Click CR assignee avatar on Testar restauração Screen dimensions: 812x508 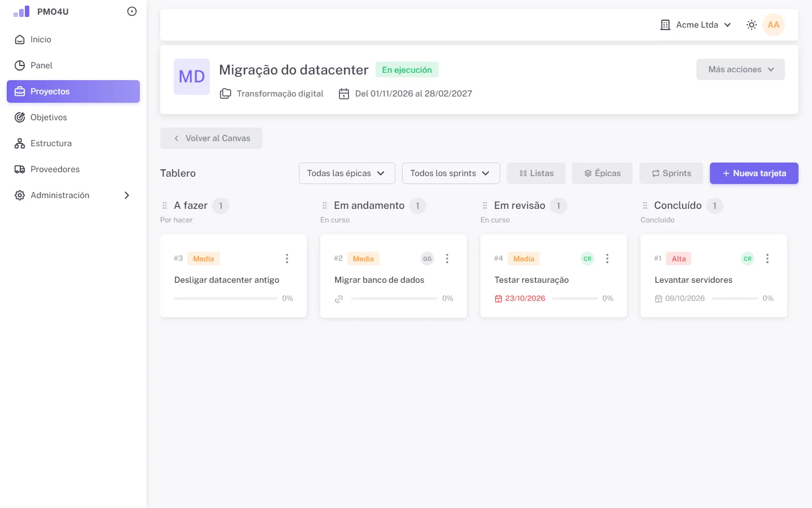pyautogui.click(x=588, y=259)
